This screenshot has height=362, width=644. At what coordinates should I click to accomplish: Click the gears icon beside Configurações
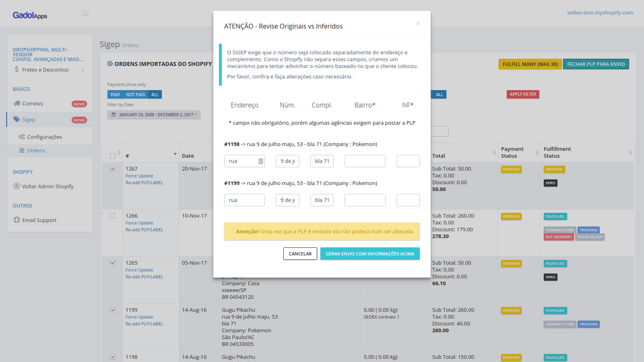22,137
